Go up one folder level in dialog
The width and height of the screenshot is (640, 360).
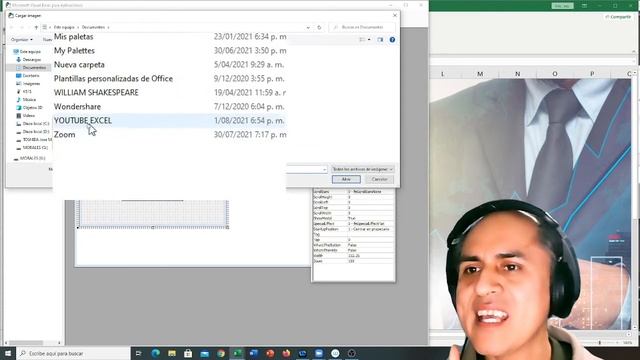click(36, 27)
